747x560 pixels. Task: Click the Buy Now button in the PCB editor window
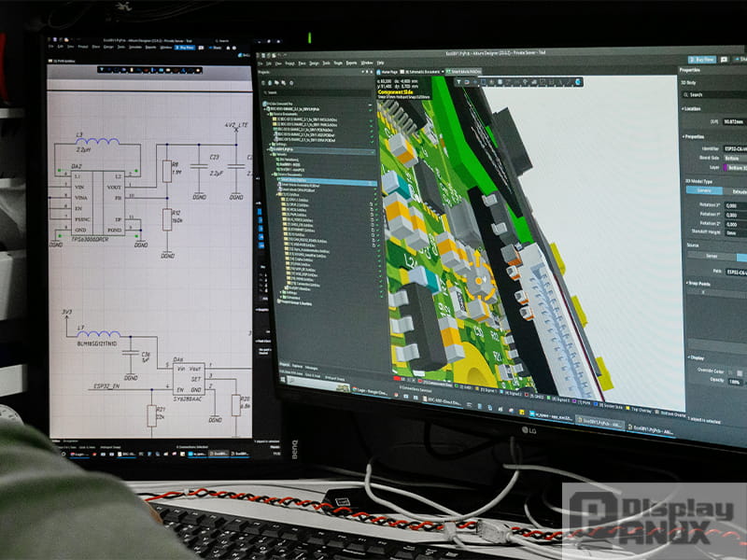tap(702, 60)
